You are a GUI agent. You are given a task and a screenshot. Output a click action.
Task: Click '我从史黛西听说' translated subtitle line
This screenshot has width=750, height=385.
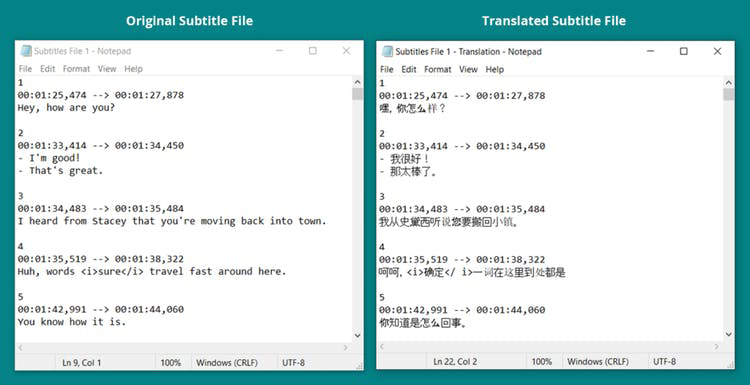pos(449,222)
